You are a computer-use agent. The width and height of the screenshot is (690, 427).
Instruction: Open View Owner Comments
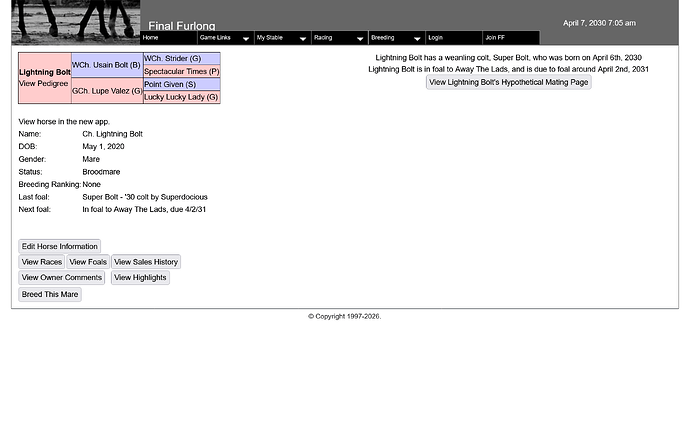pos(62,278)
